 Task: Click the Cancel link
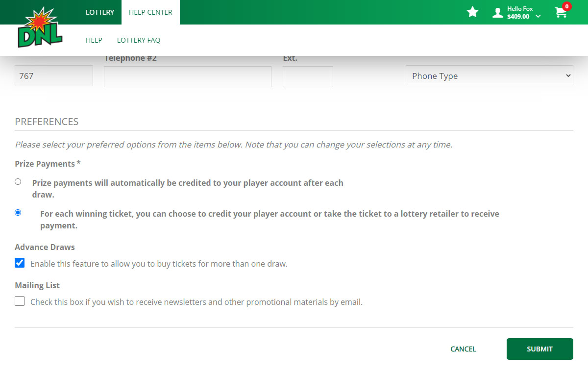point(463,349)
